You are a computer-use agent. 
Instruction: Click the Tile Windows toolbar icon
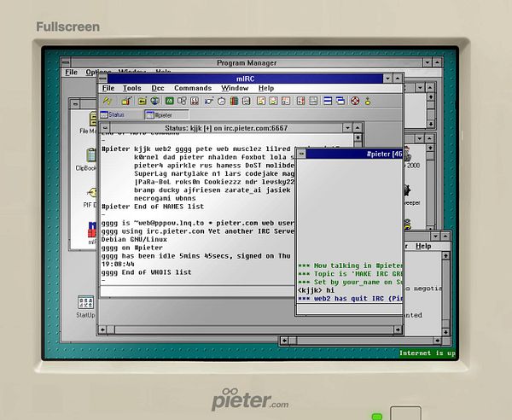pos(328,101)
